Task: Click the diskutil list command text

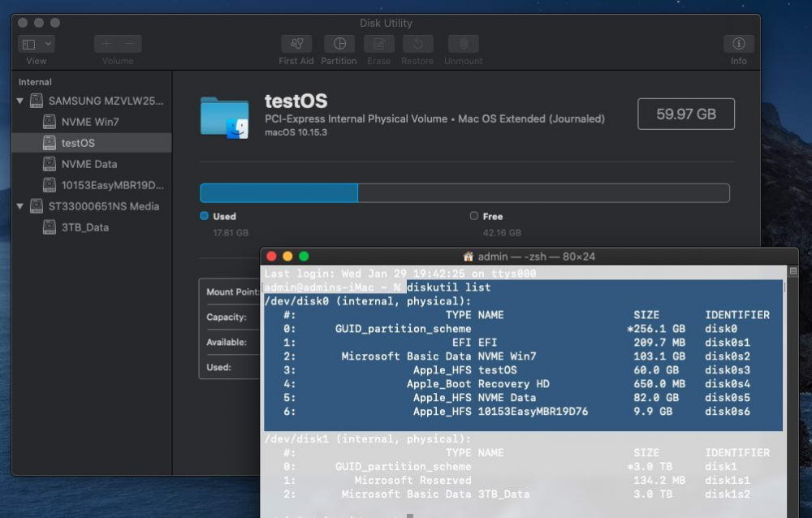Action: (x=448, y=287)
